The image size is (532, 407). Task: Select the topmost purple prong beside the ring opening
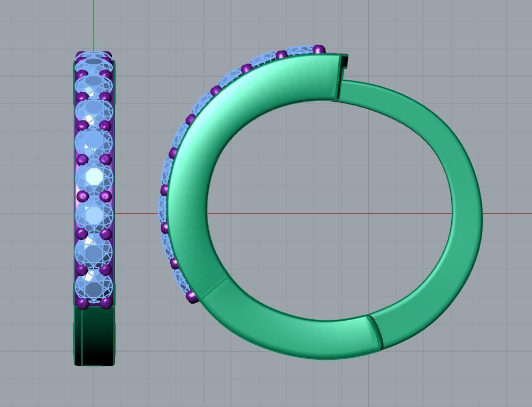318,49
